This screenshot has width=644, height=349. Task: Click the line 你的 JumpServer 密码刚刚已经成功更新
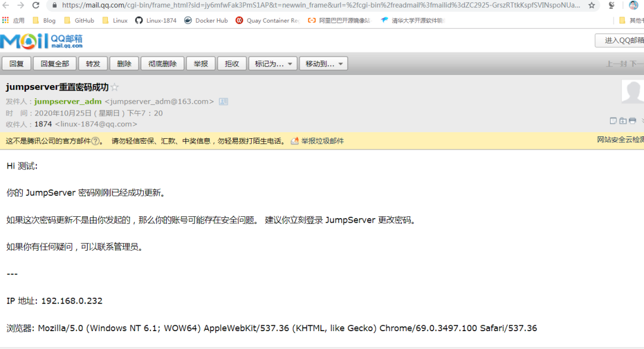[x=86, y=193]
